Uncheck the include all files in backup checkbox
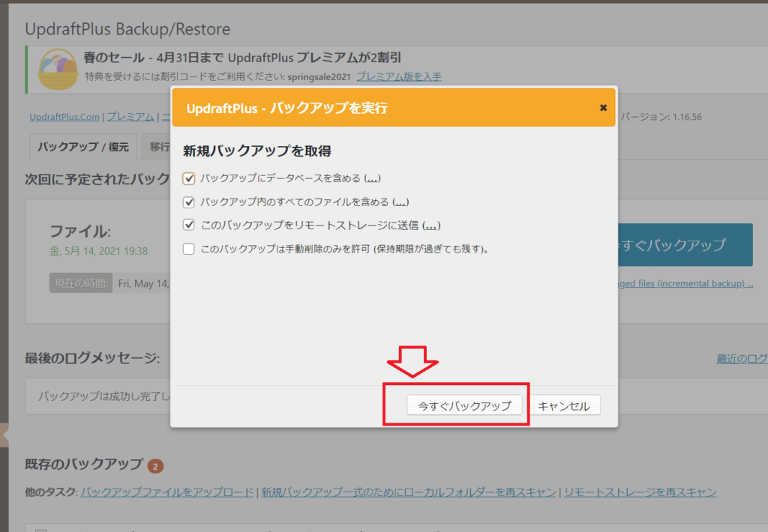The height and width of the screenshot is (532, 768). [189, 202]
